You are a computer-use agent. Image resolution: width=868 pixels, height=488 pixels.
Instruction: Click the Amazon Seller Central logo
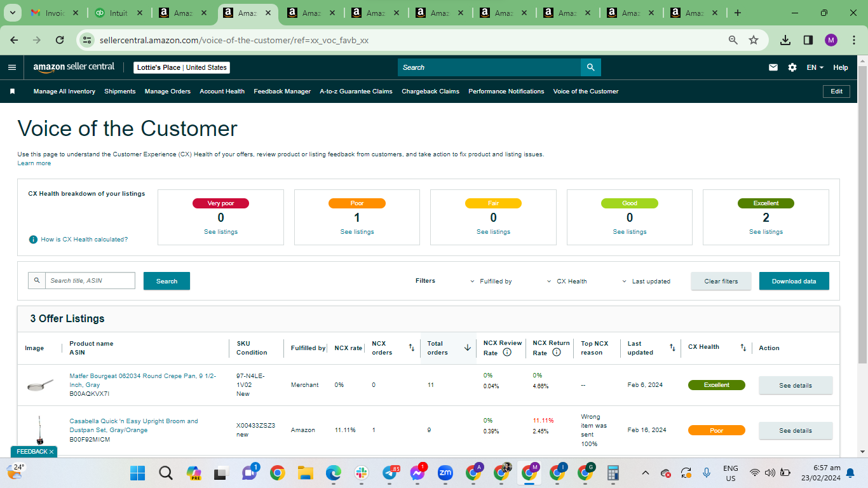[74, 67]
